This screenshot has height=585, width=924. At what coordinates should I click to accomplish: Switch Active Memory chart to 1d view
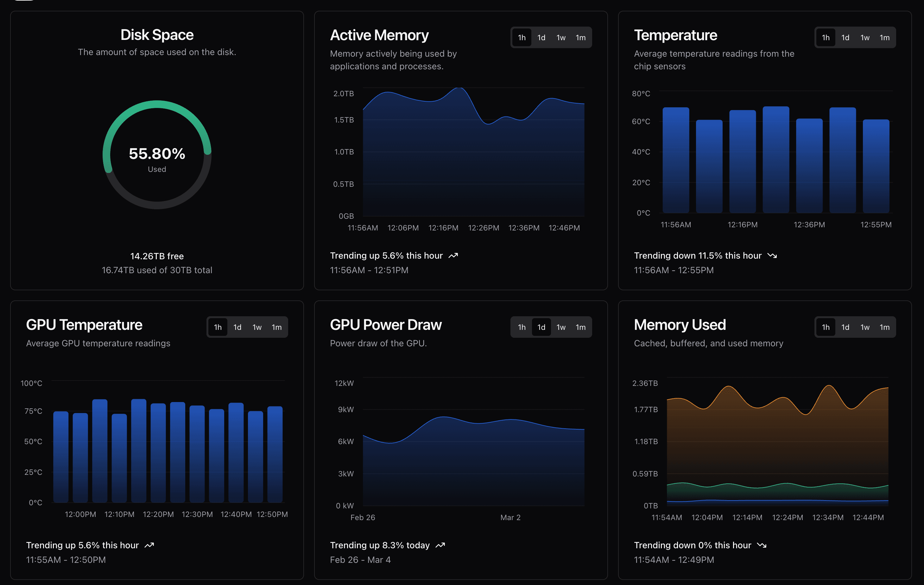point(541,37)
